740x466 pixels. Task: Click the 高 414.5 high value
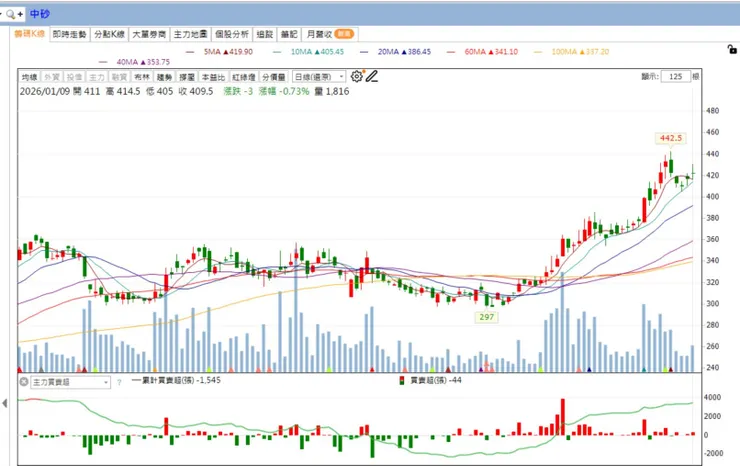click(123, 91)
